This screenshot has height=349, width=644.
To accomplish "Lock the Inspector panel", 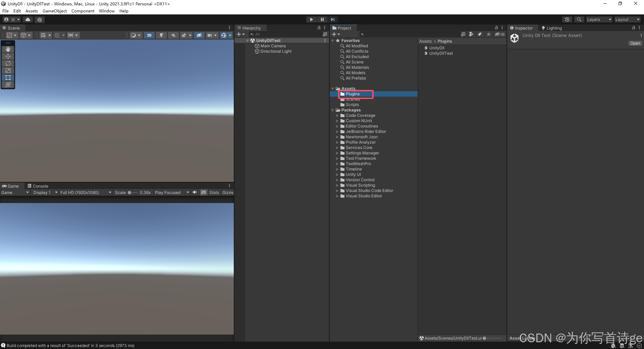I will pyautogui.click(x=633, y=28).
